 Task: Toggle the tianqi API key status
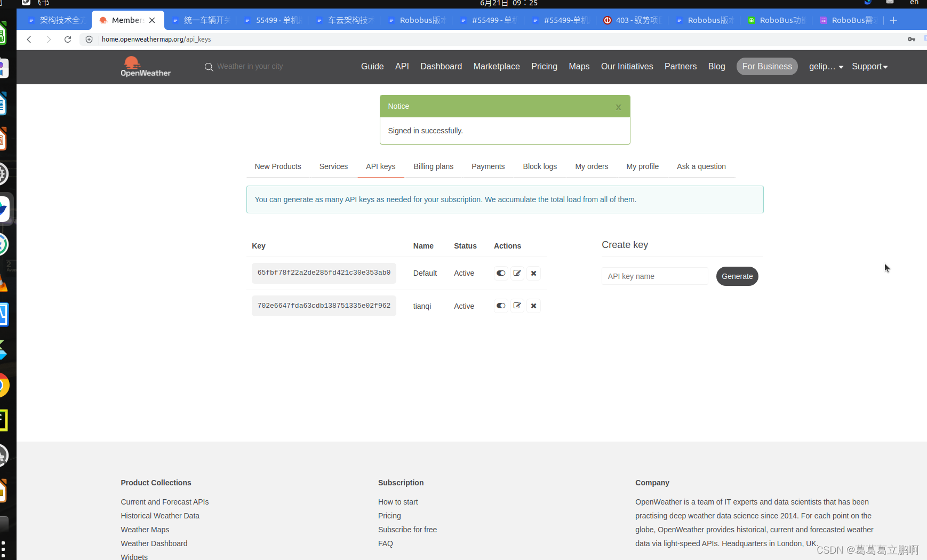(x=501, y=306)
